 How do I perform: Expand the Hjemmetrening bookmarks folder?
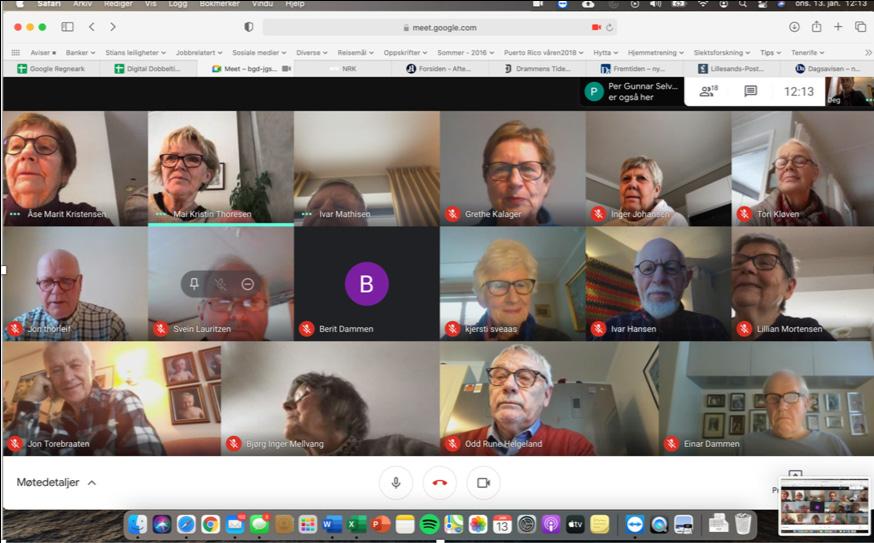click(656, 52)
